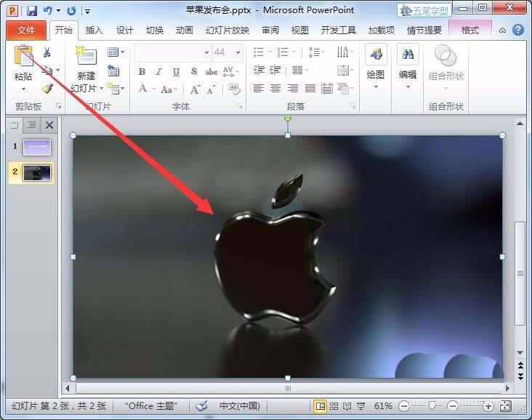
Task: Click Clear All Formatting icon
Action: pos(235,89)
